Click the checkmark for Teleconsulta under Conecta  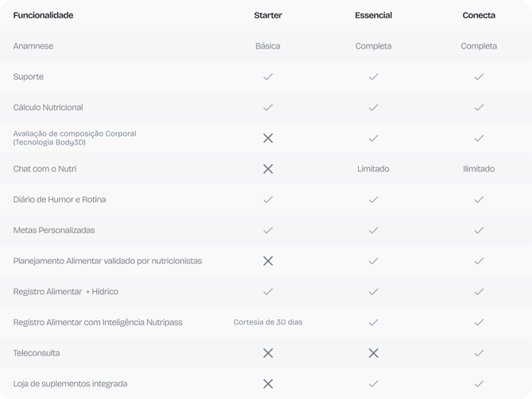click(x=479, y=353)
